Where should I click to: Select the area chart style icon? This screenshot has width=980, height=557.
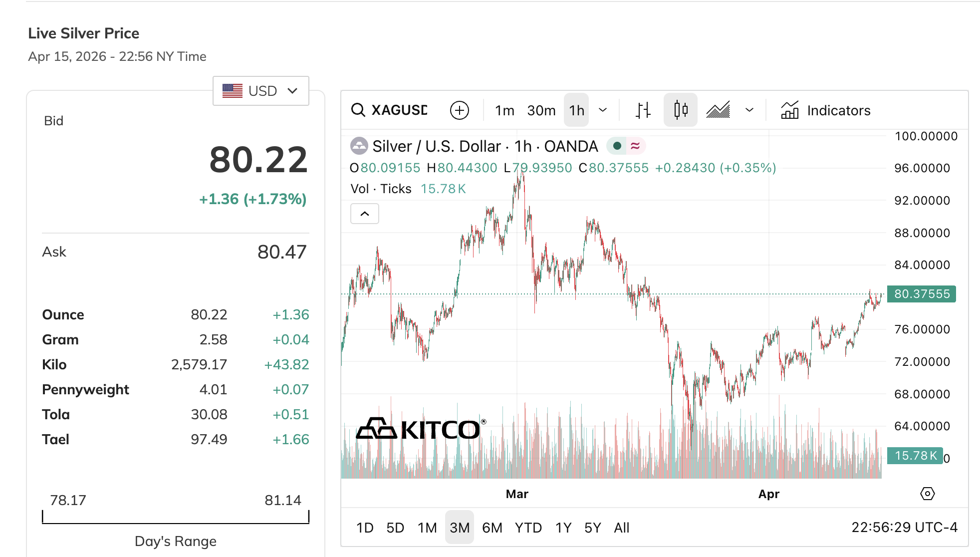point(718,110)
